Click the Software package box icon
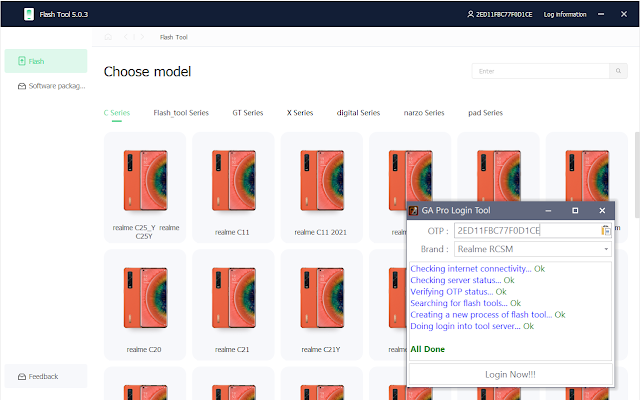The height and width of the screenshot is (400, 640). click(22, 86)
